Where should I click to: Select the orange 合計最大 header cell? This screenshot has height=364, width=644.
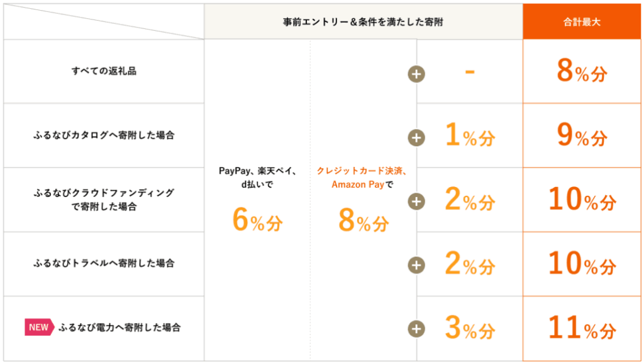point(582,22)
